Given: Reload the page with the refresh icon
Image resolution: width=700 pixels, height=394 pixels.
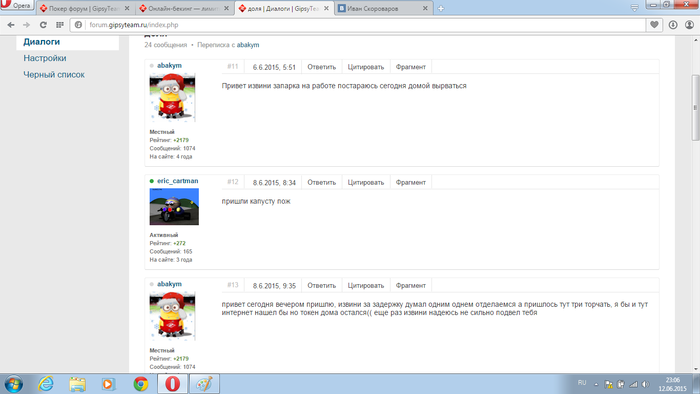Looking at the screenshot, I should (43, 25).
